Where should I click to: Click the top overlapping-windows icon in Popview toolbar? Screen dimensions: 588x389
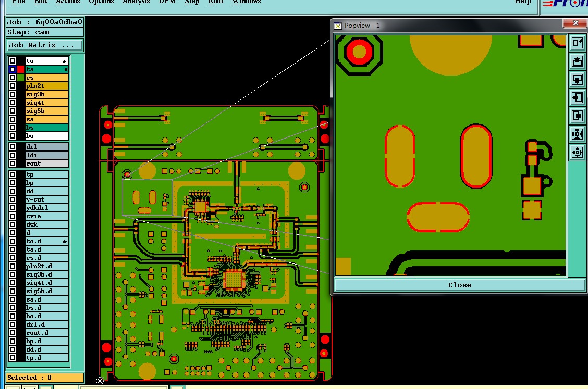click(577, 43)
